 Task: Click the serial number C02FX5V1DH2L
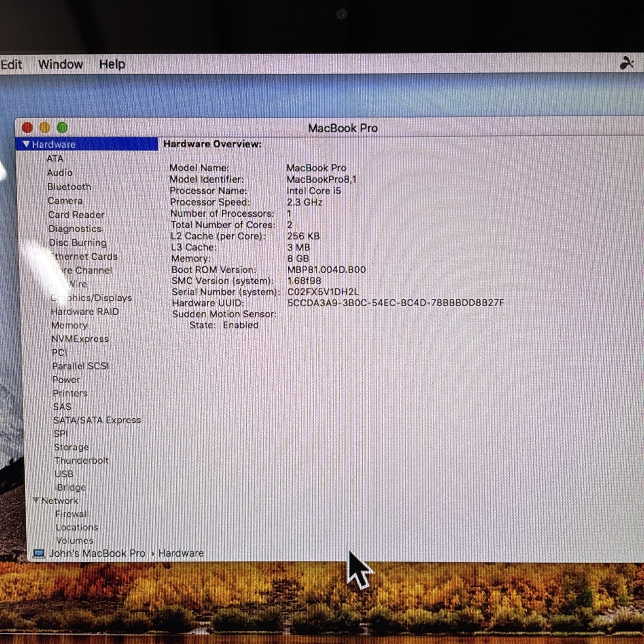(x=323, y=292)
